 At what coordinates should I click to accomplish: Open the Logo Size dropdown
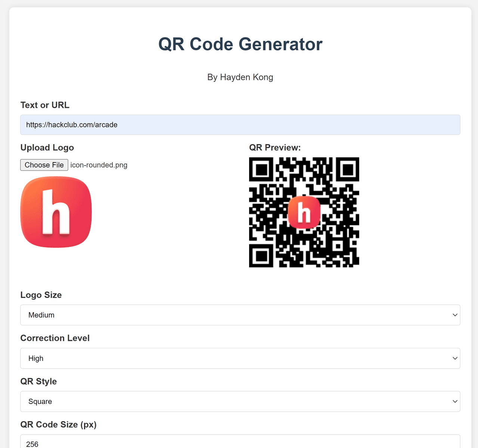point(240,315)
